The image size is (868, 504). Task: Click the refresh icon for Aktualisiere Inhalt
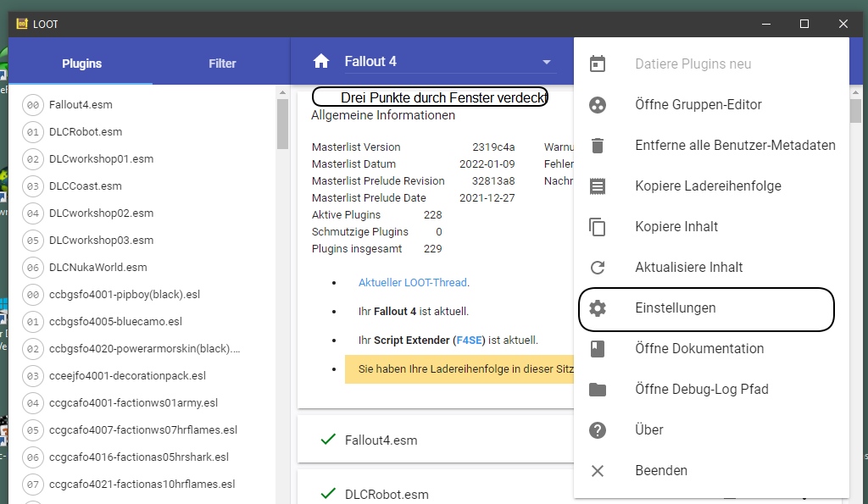[x=598, y=268]
